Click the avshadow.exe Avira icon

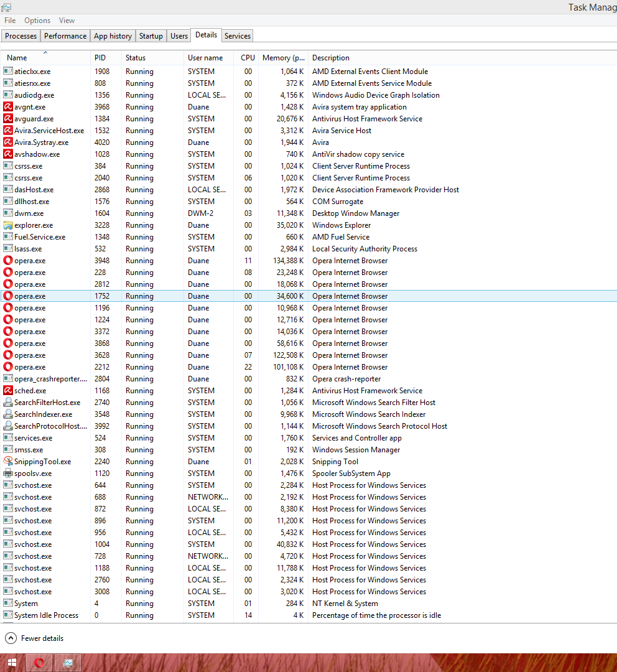click(7, 154)
